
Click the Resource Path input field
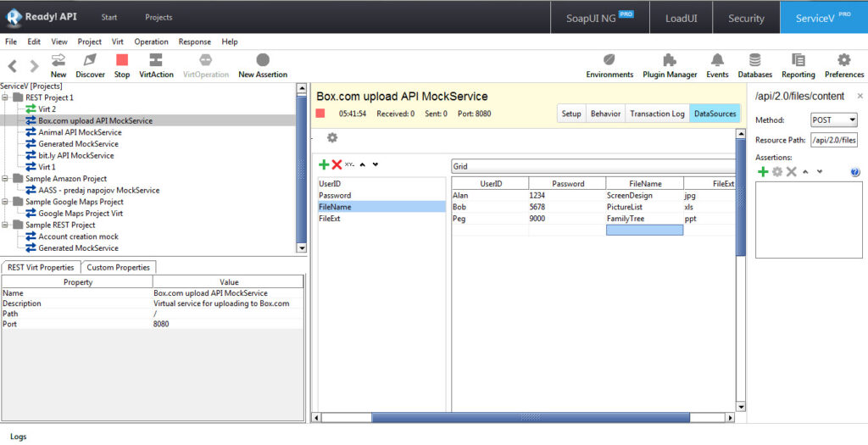click(834, 140)
